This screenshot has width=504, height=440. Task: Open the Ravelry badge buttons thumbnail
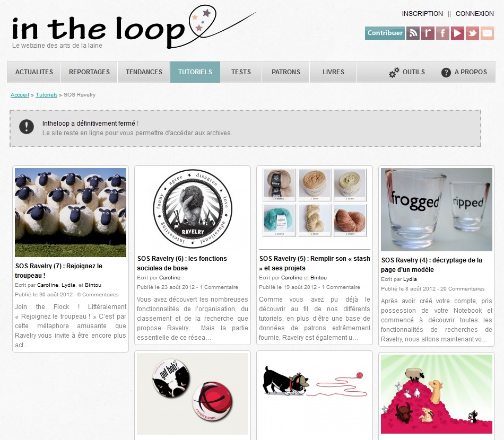click(x=193, y=394)
